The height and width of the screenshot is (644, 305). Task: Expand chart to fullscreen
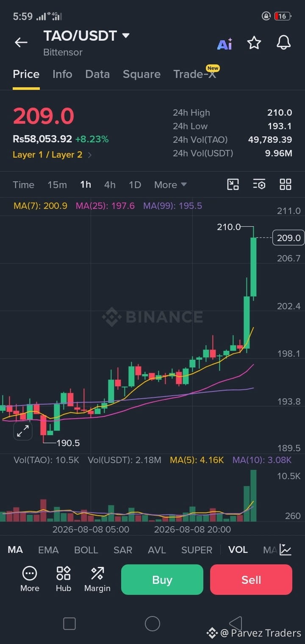pyautogui.click(x=23, y=431)
